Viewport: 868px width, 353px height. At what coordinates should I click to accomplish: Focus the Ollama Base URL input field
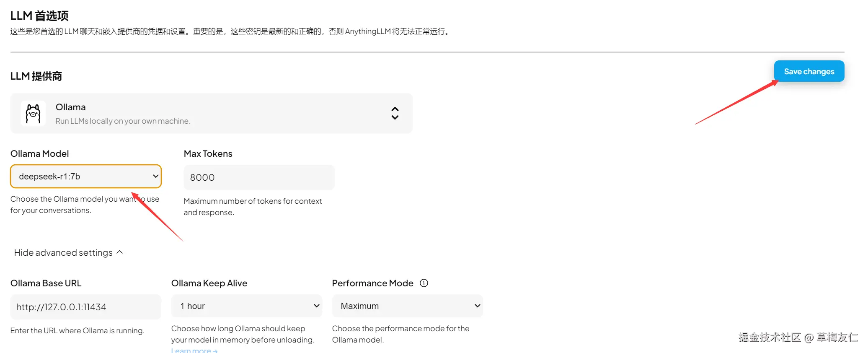point(86,307)
